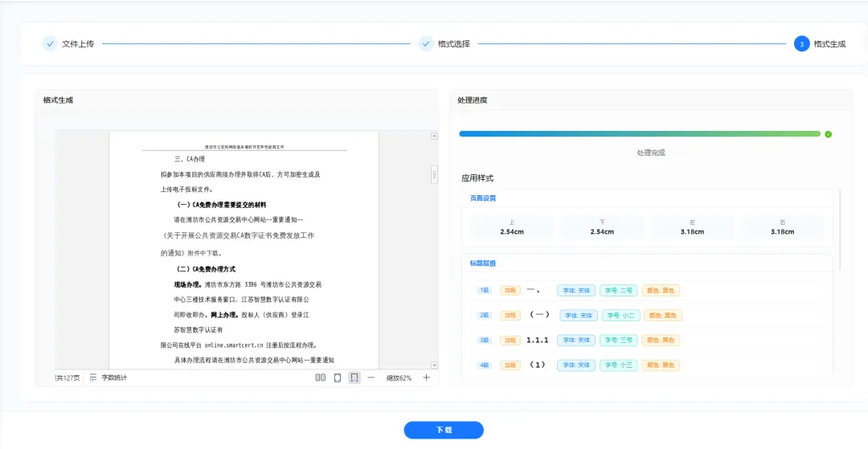Click 字体: 宋体 tag in the 1级 row
Image resolution: width=868 pixels, height=449 pixels.
pos(576,290)
